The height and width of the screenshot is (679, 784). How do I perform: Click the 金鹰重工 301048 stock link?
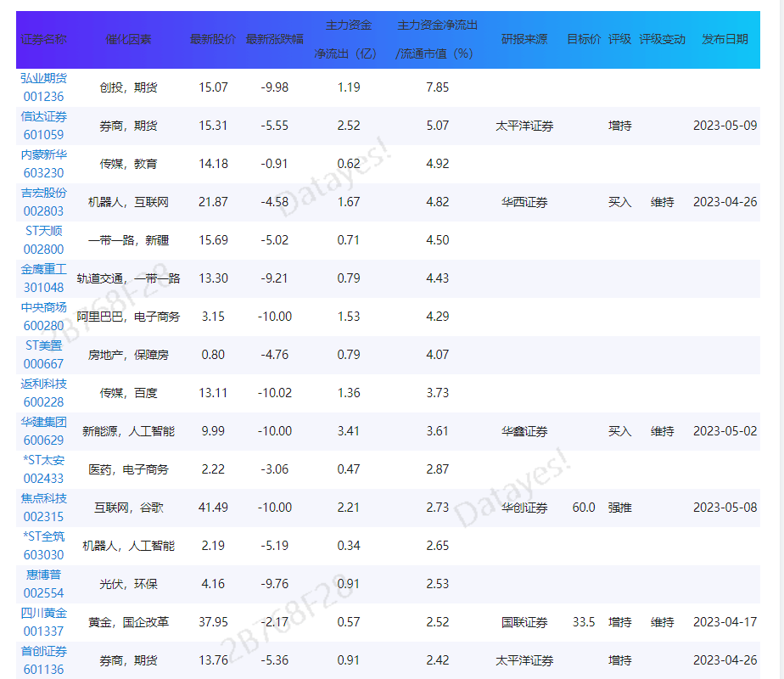[x=43, y=278]
